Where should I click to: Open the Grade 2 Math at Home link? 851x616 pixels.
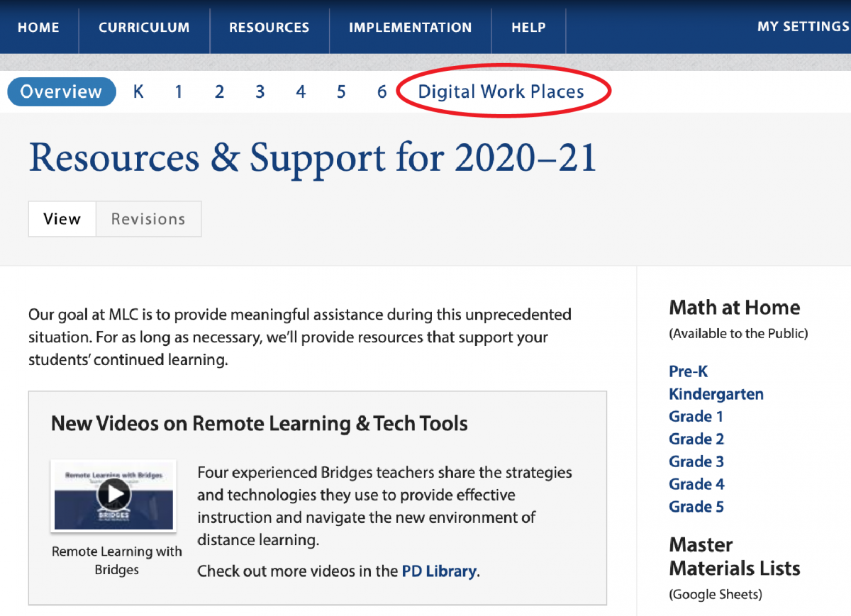(x=696, y=439)
